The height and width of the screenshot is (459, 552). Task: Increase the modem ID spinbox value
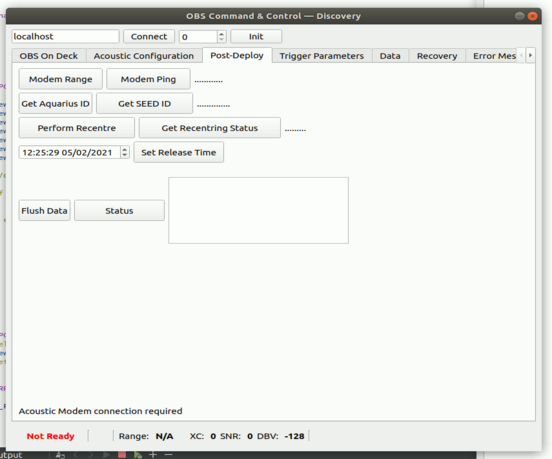(221, 34)
